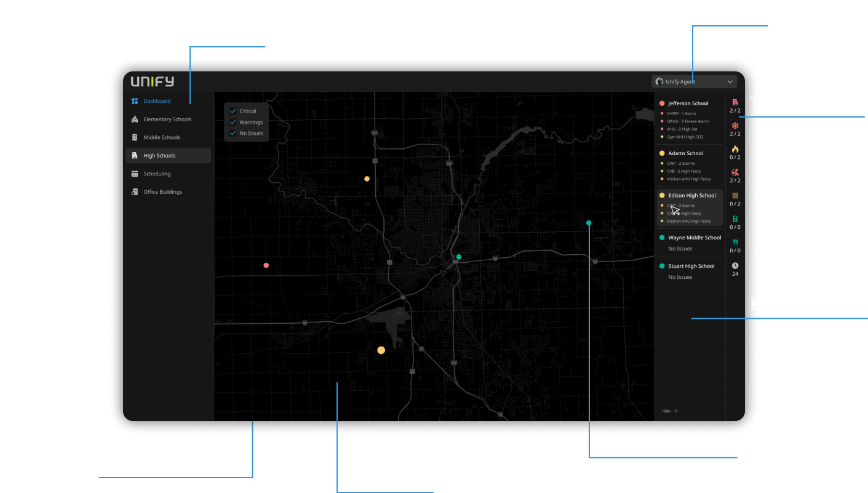Image resolution: width=868 pixels, height=493 pixels.
Task: Select the red fan trouble icon
Action: click(735, 172)
